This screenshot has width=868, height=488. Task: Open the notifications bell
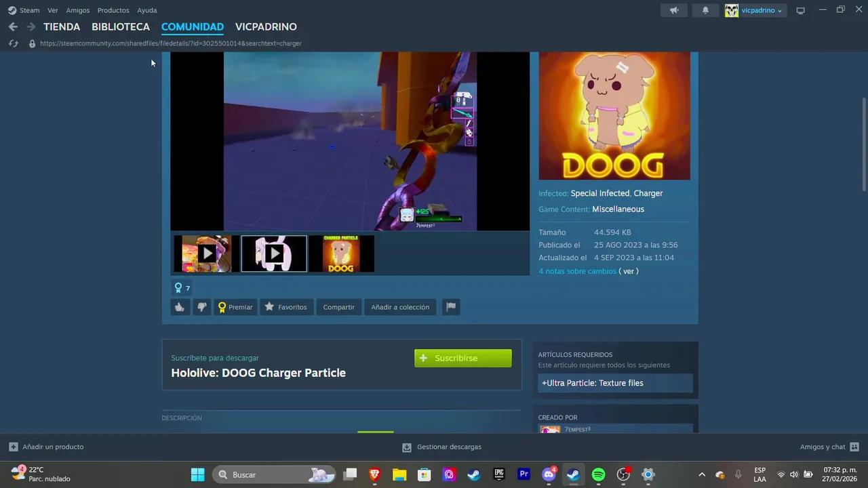(x=705, y=10)
